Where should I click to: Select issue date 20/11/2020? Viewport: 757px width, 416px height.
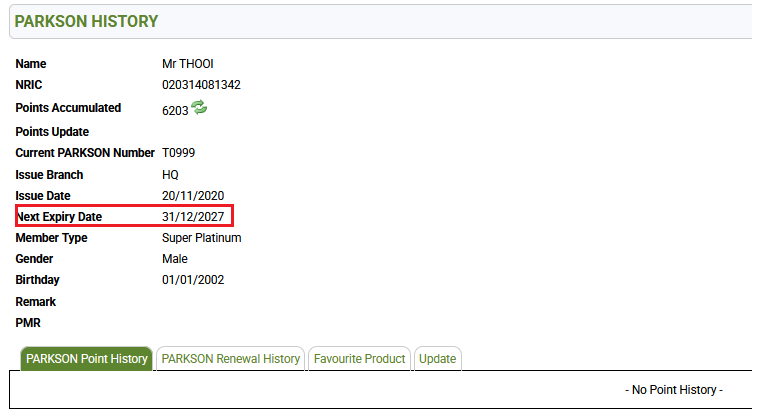(x=193, y=196)
